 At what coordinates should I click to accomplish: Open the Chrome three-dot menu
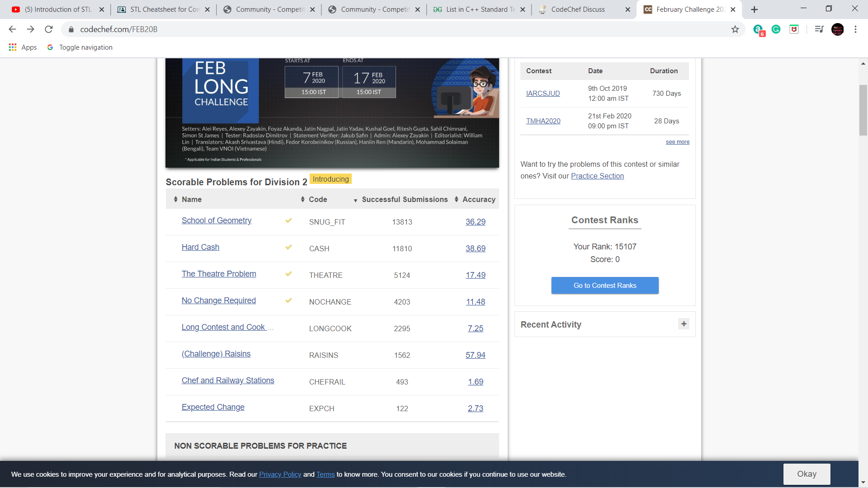(x=855, y=29)
